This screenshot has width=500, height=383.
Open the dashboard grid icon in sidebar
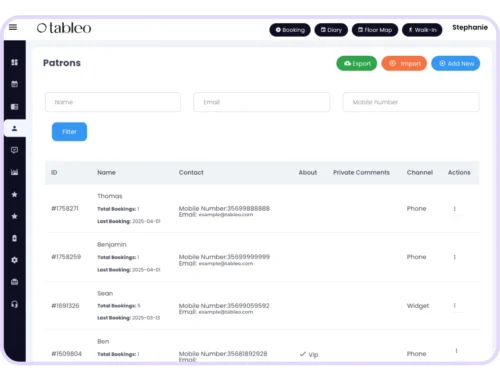pyautogui.click(x=14, y=62)
